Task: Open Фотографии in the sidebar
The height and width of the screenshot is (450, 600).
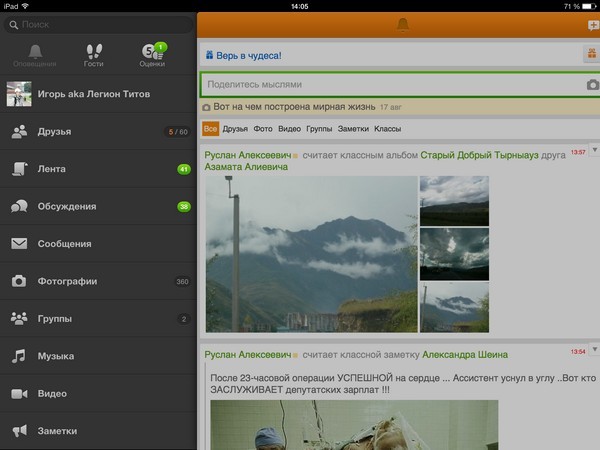Action: tap(68, 281)
